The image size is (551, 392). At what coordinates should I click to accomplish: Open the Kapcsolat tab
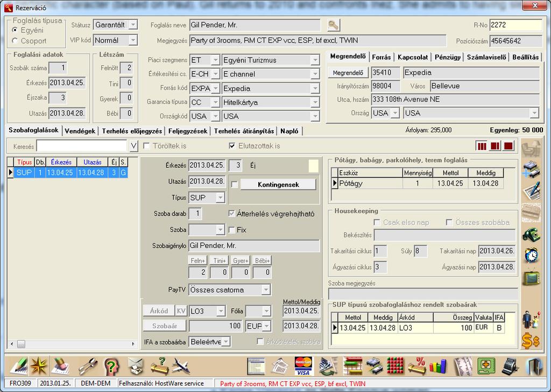click(413, 57)
